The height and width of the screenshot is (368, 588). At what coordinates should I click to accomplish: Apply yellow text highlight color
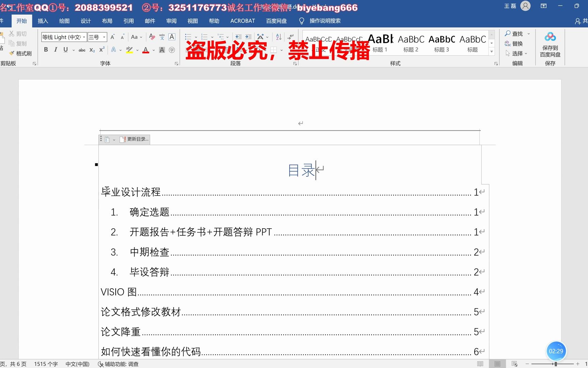129,50
